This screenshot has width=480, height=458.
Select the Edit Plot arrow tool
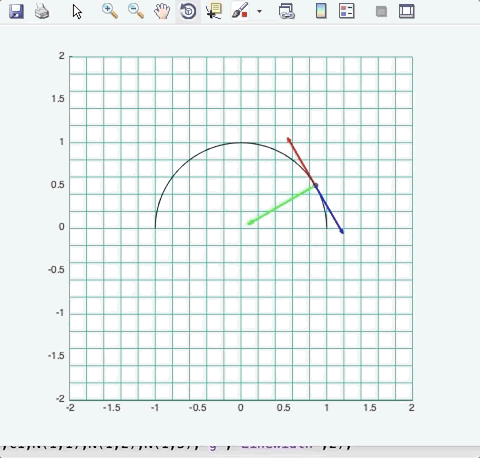[77, 12]
